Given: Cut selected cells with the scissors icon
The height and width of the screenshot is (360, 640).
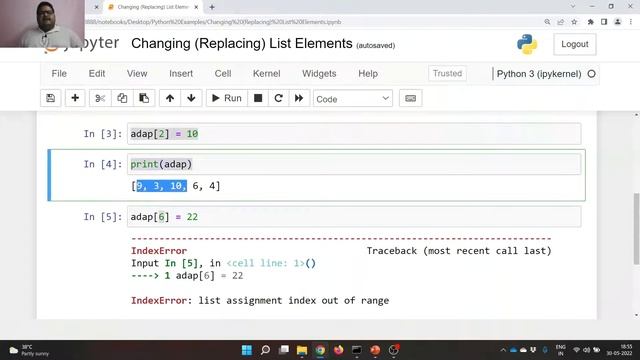Looking at the screenshot, I should (x=100, y=98).
